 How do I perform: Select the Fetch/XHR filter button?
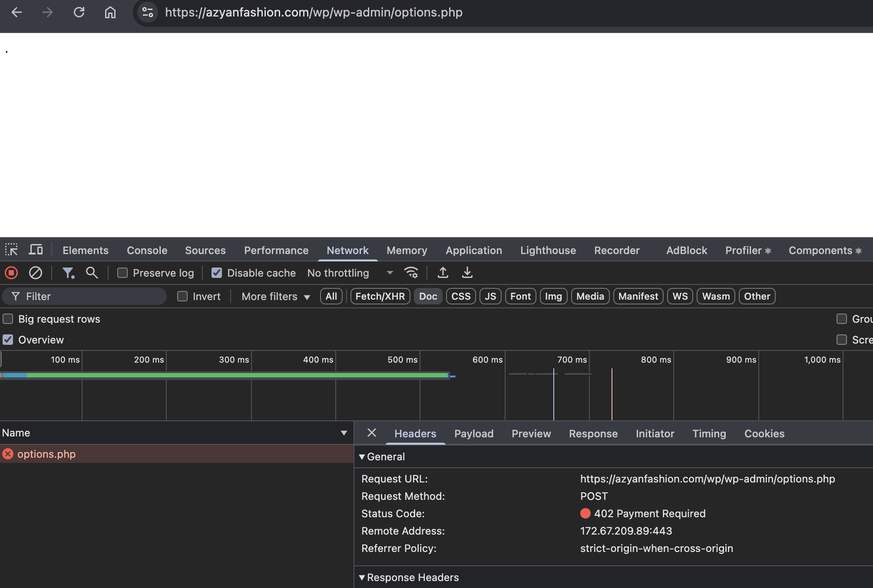380,296
